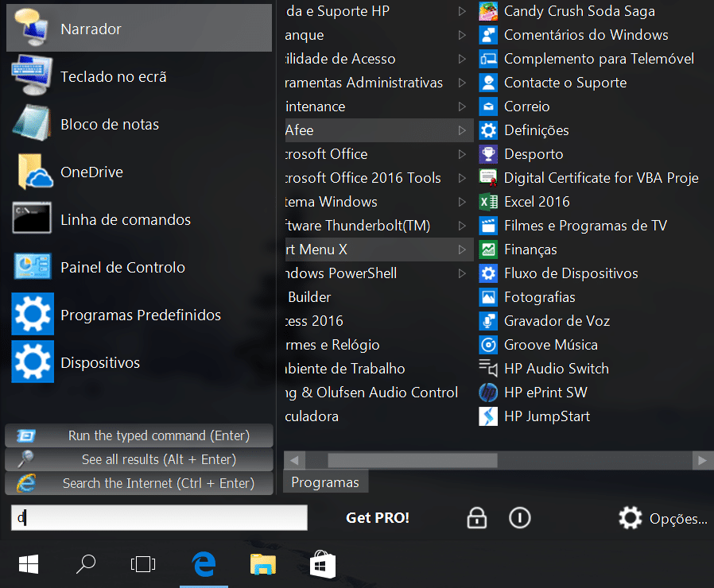Open the Windows Start button

pyautogui.click(x=29, y=564)
